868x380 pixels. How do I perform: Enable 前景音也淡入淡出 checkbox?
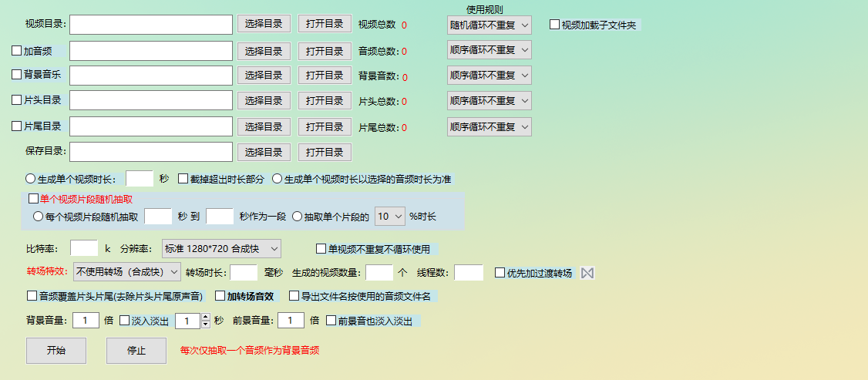tap(331, 320)
